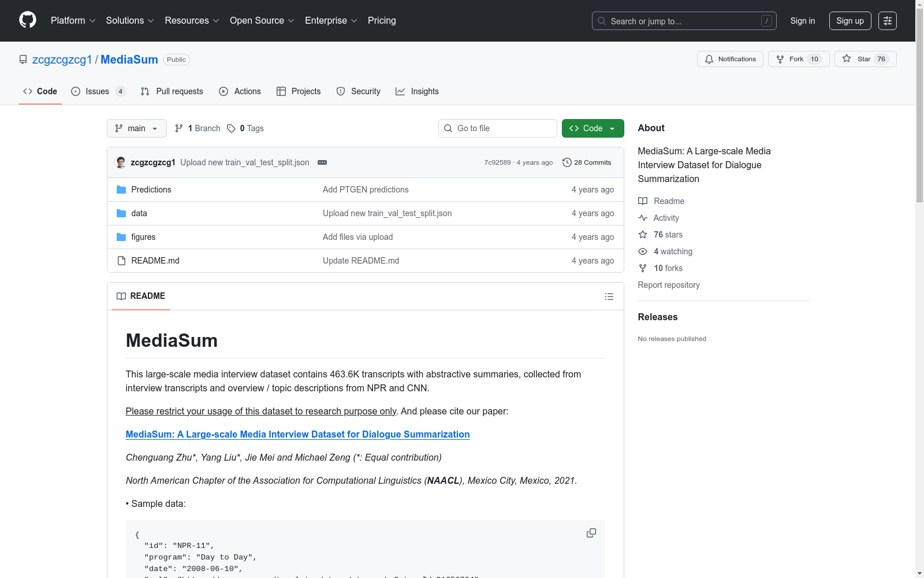Click the commit history clock icon
Screen dimensions: 924x578
567,162
